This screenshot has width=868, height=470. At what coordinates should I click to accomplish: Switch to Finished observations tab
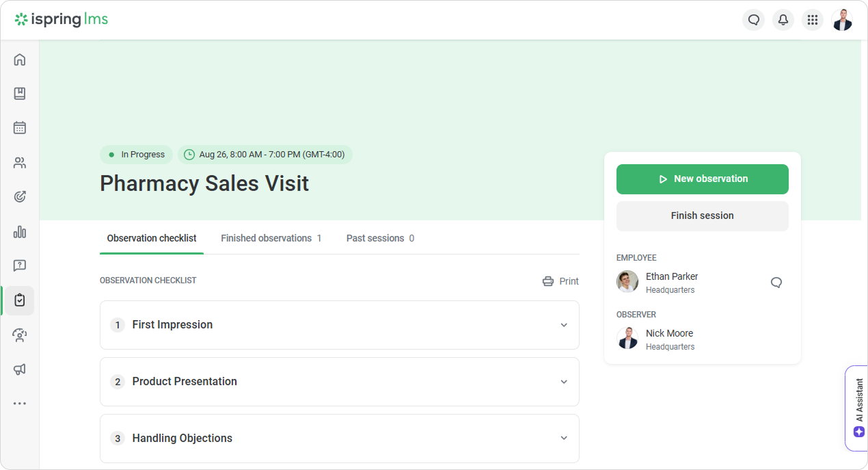271,238
